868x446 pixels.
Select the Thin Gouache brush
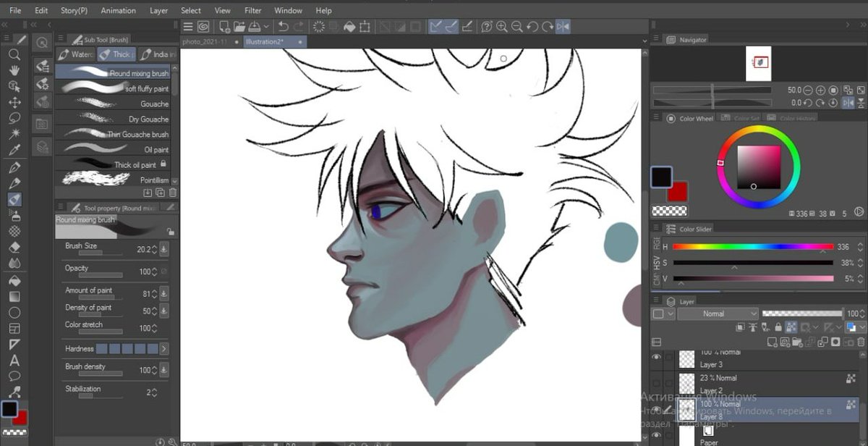click(x=113, y=134)
